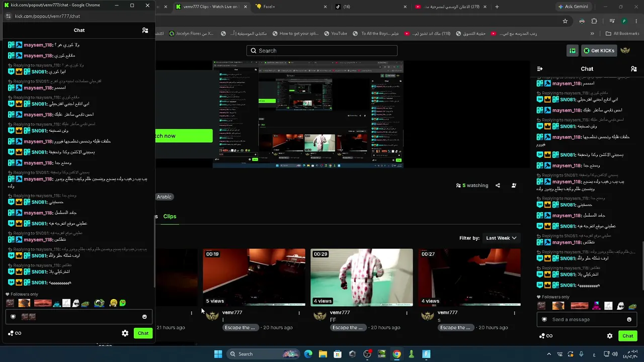Viewport: 644px width, 362px height.
Task: Pick the green blob emote in popout chat
Action: 122,303
